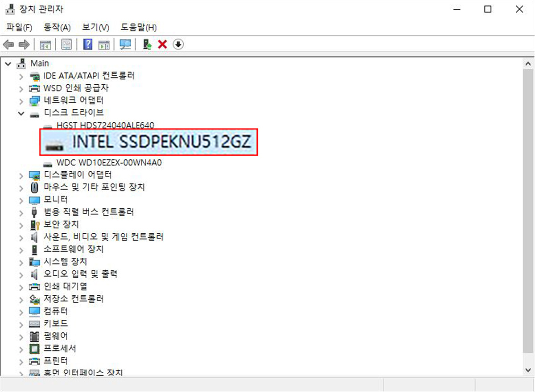
Task: Click the 보안 장치 key icon
Action: pos(34,224)
